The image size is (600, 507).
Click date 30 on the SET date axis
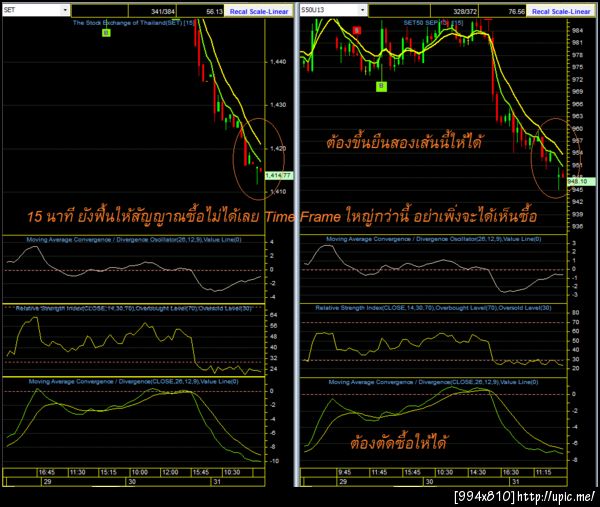pyautogui.click(x=132, y=481)
